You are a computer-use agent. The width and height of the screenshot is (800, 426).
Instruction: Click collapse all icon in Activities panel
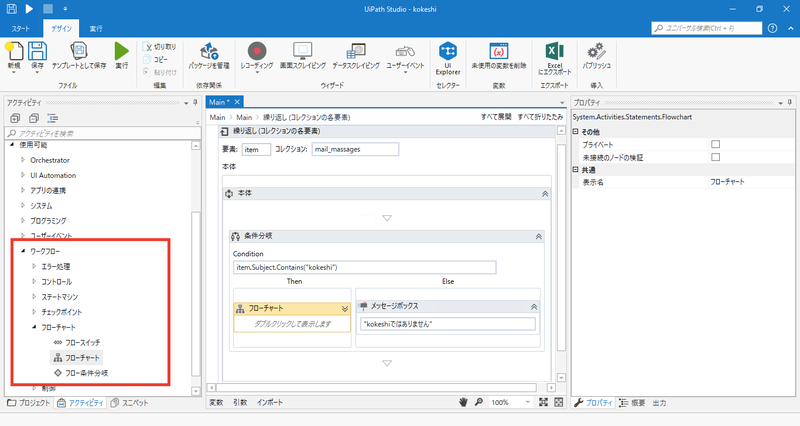(34, 118)
